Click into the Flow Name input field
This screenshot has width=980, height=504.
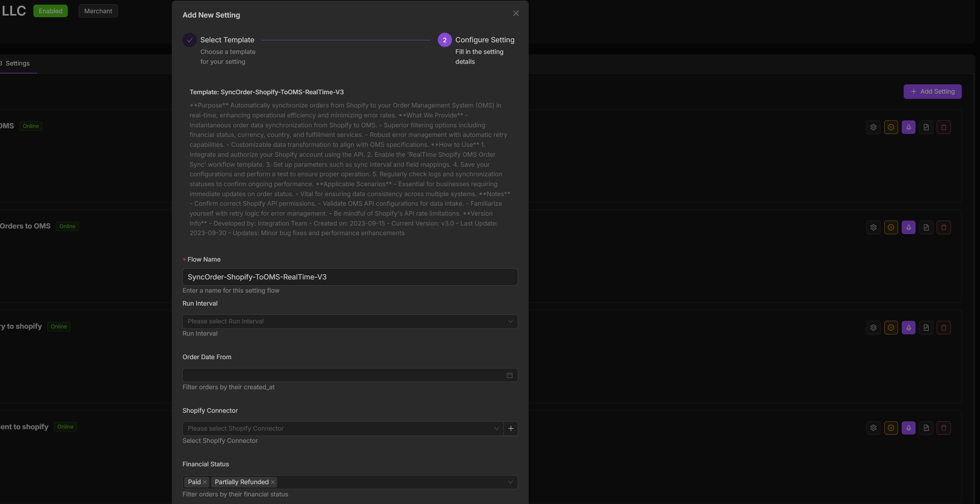pyautogui.click(x=350, y=277)
